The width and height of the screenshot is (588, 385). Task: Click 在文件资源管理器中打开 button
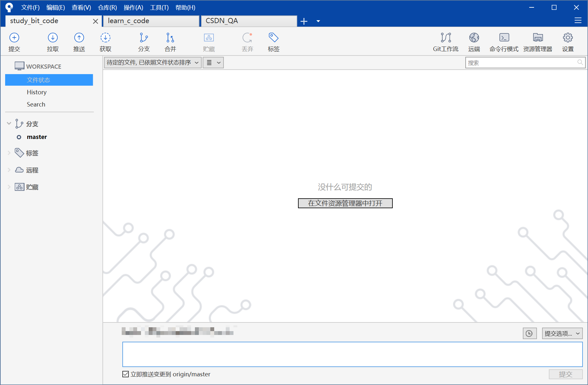click(x=345, y=203)
